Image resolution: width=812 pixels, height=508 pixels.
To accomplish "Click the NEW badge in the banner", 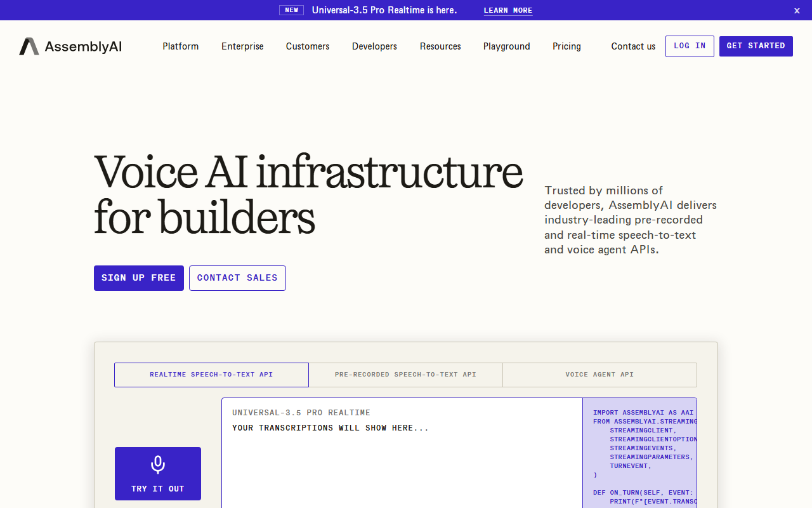I will 291,10.
